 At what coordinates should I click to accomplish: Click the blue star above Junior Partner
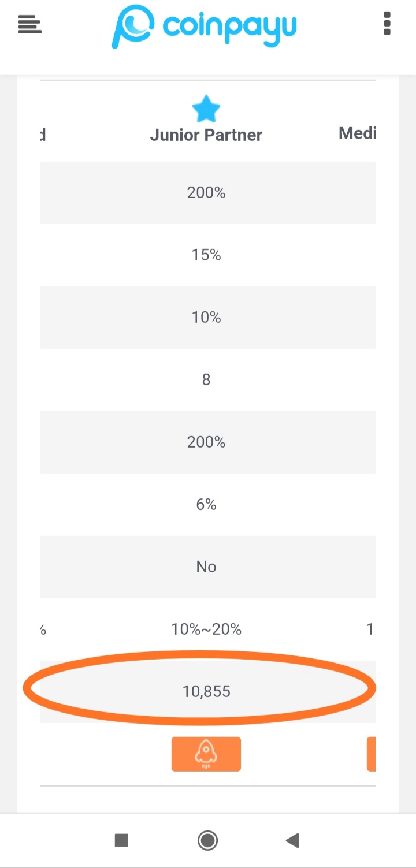pos(206,109)
